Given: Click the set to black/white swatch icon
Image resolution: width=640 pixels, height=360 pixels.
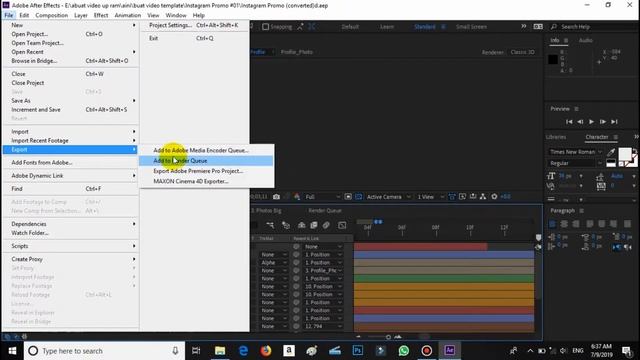Looking at the screenshot, I should coord(611,163).
